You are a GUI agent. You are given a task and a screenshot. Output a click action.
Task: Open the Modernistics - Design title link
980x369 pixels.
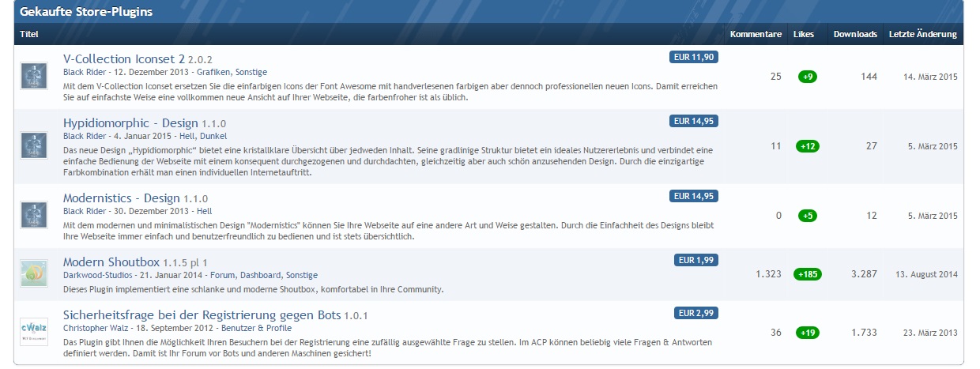(121, 198)
